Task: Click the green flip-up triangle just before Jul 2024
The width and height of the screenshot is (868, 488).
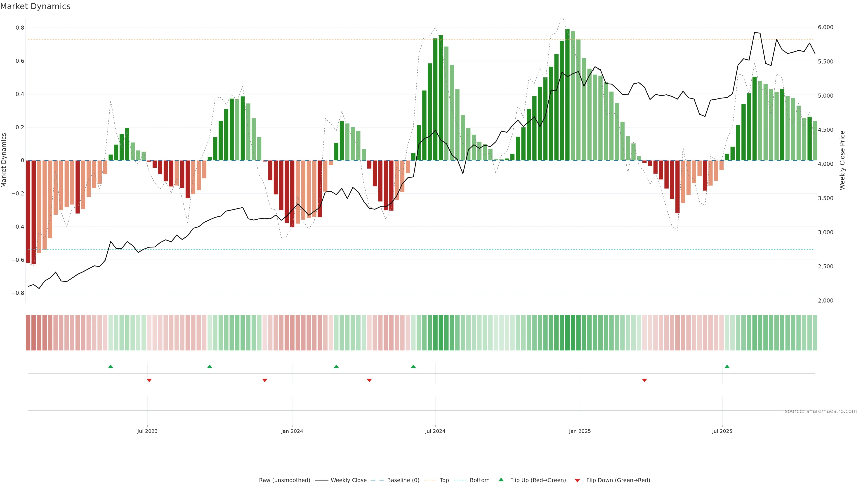Action: (x=413, y=366)
